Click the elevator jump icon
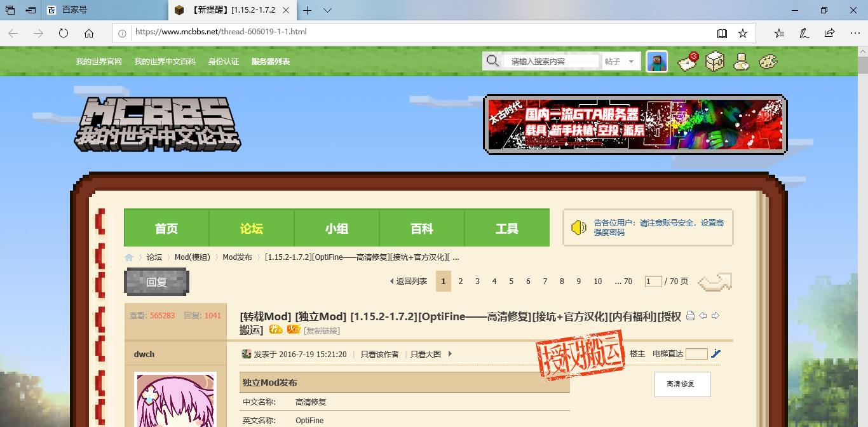The width and height of the screenshot is (868, 427). tap(715, 354)
